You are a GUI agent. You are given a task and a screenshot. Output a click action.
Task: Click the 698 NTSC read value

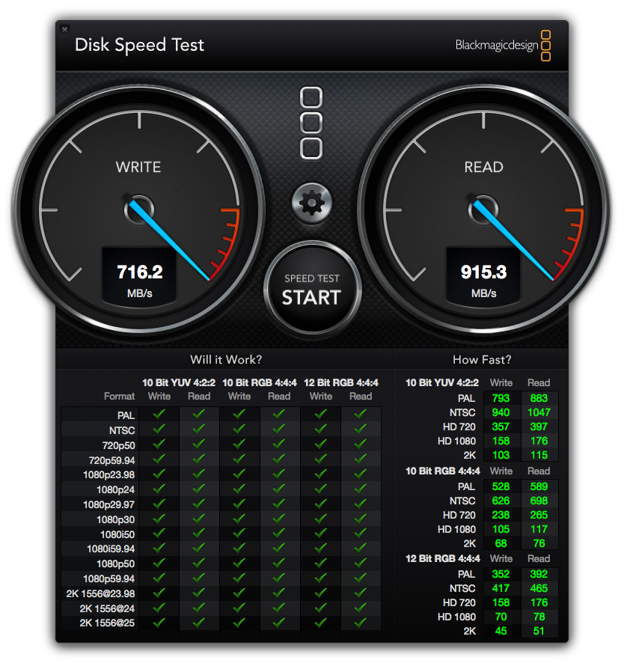tap(539, 501)
